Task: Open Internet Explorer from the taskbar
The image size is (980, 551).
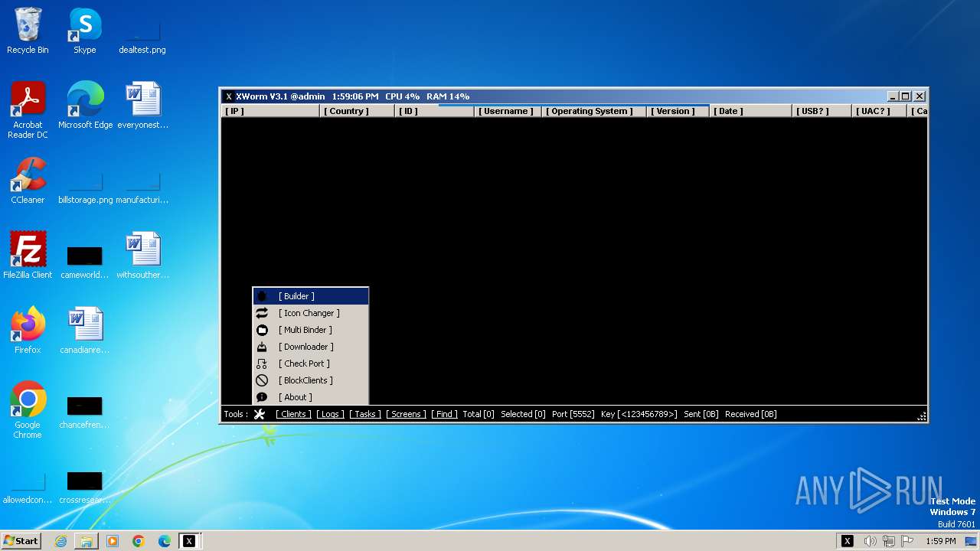Action: click(60, 541)
